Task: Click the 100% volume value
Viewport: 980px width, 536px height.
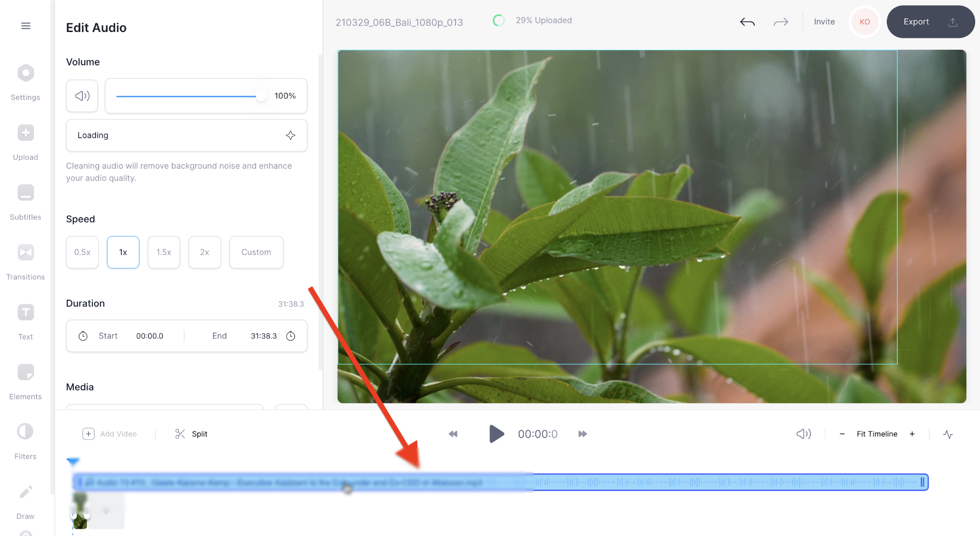Action: coord(285,96)
